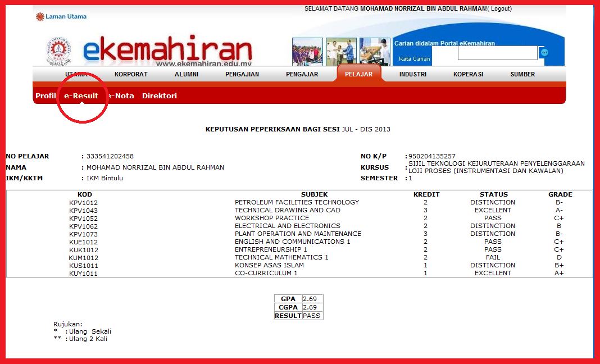
Task: Switch to the UTAMA tab
Action: (76, 74)
